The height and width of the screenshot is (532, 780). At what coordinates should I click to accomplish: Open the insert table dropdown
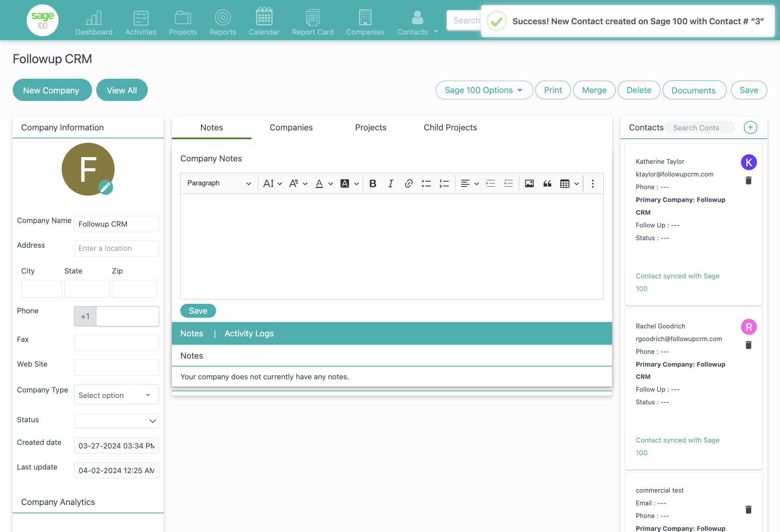tap(569, 183)
